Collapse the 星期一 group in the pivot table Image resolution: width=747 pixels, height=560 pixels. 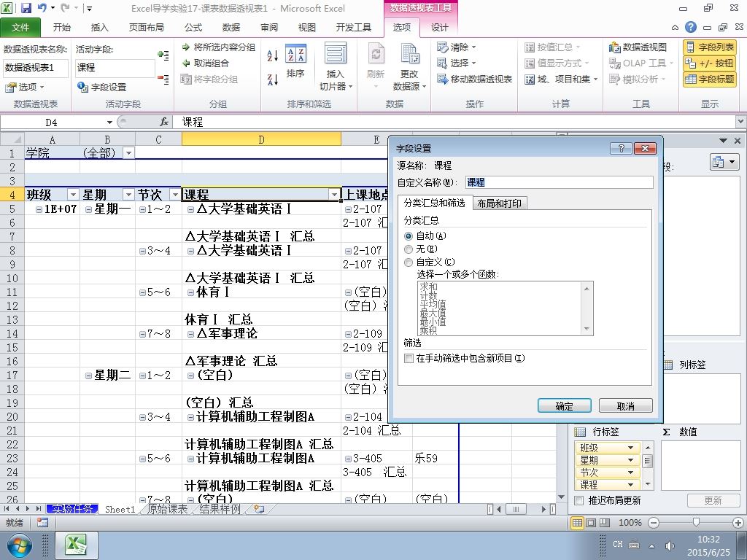coord(88,209)
